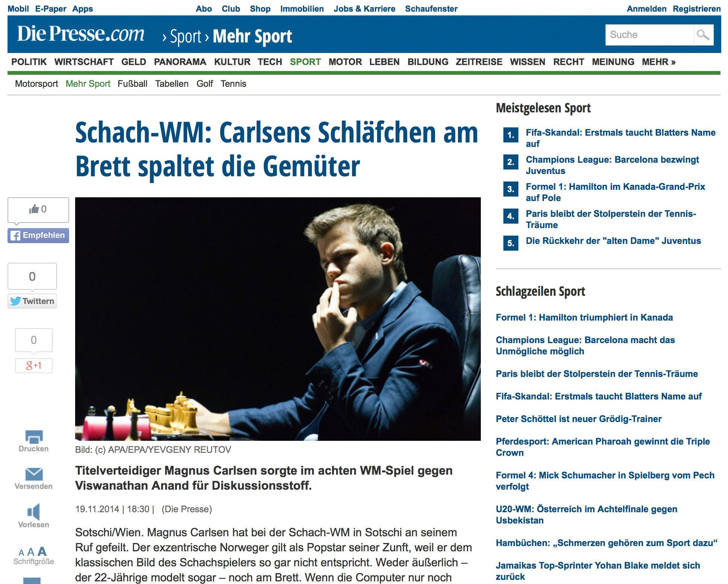This screenshot has height=584, width=728.
Task: Open the Magnus Carlsen article photo
Action: [278, 319]
